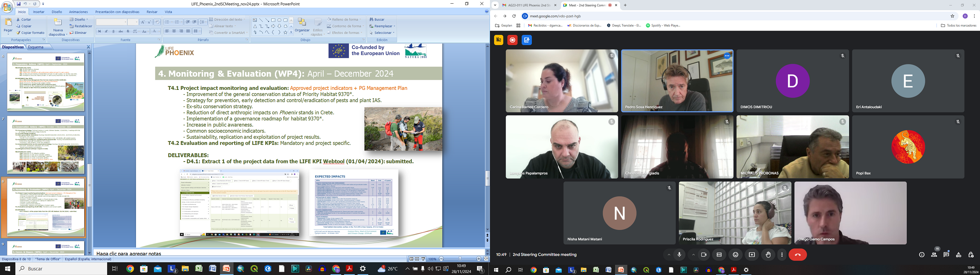Click the red leave call button
The height and width of the screenshot is (275, 980).
coord(798,255)
